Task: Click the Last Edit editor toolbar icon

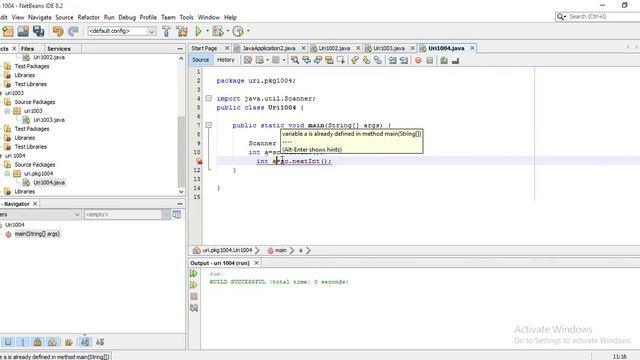Action: click(x=248, y=60)
